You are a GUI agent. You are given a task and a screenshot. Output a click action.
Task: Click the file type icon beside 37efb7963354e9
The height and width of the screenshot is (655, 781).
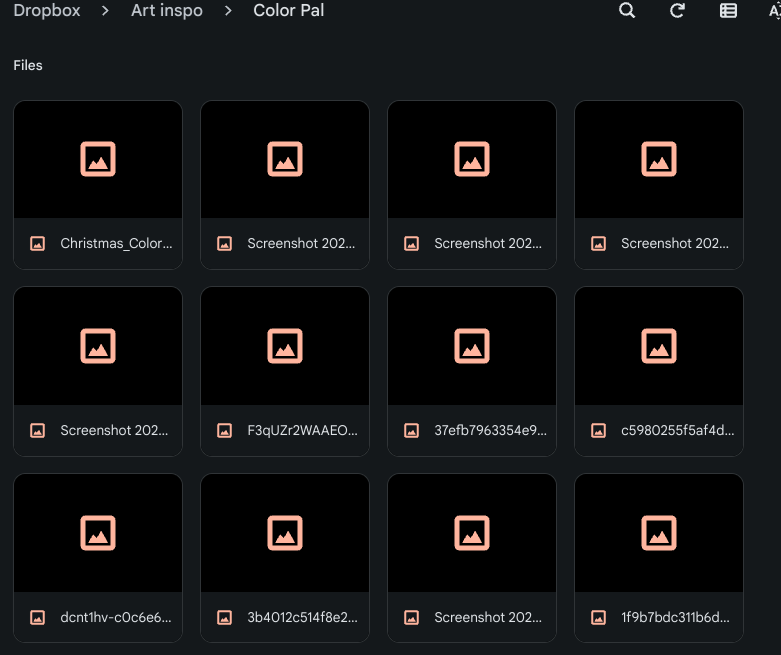click(x=411, y=430)
